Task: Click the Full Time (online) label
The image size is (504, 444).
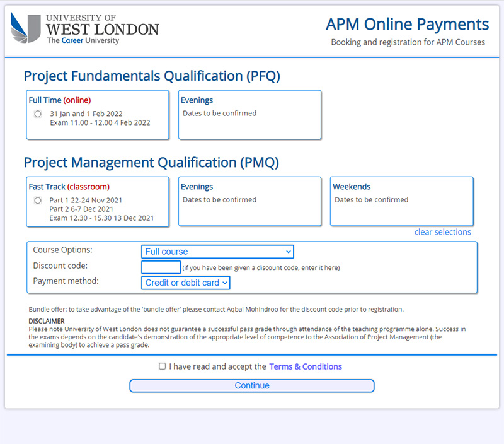Action: tap(60, 100)
